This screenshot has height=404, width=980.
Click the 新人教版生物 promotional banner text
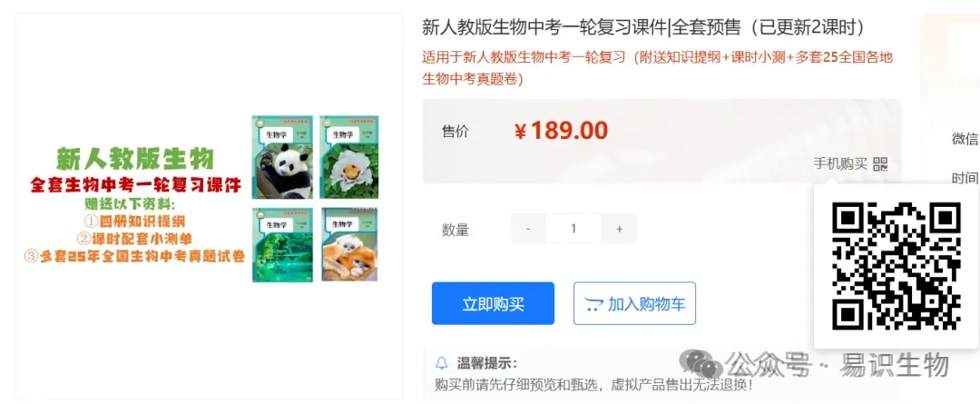click(135, 159)
